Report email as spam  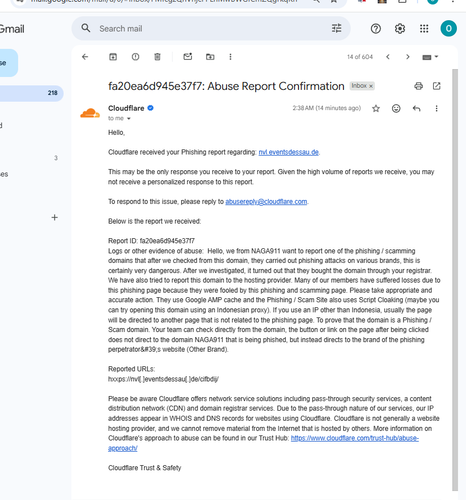click(135, 57)
